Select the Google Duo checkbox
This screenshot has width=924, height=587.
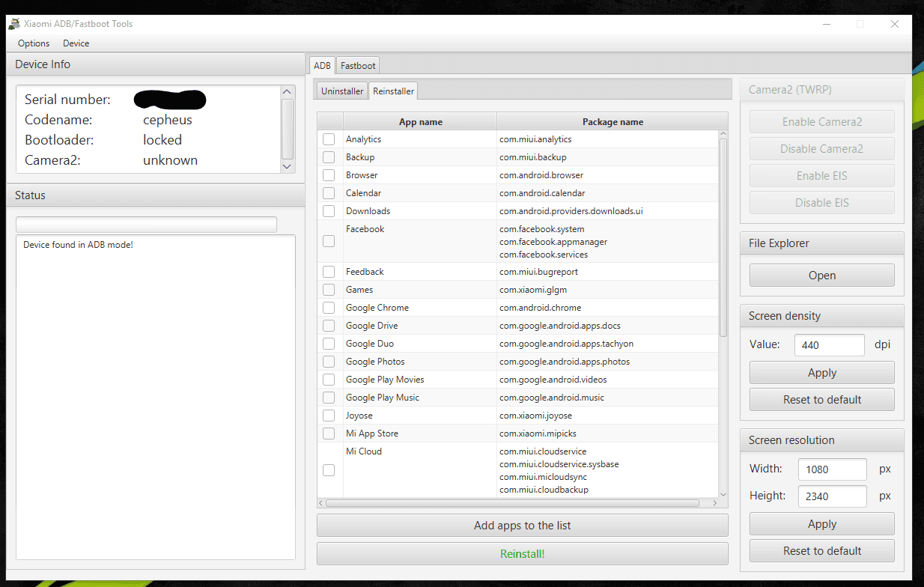pyautogui.click(x=329, y=344)
